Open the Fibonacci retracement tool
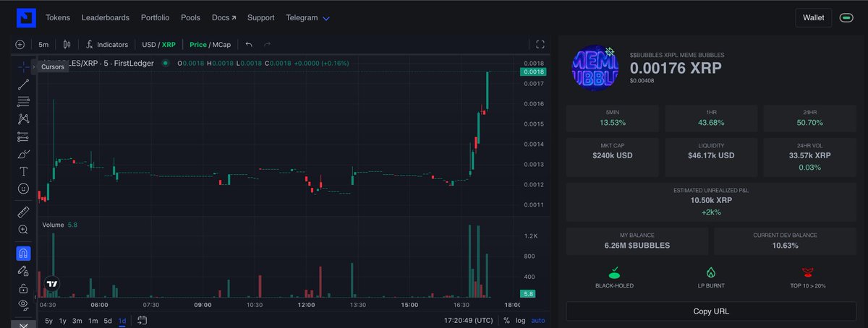This screenshot has width=868, height=328. click(x=23, y=101)
